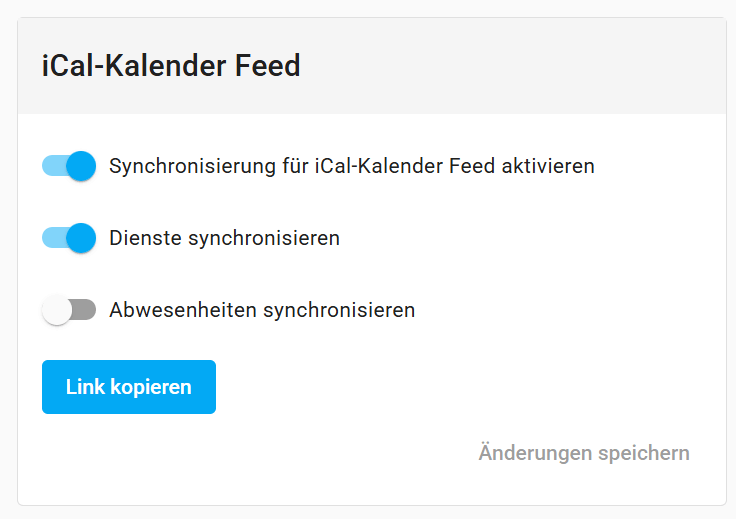
Task: Click the blue knob of the iCal feed activation switch
Action: pos(81,166)
